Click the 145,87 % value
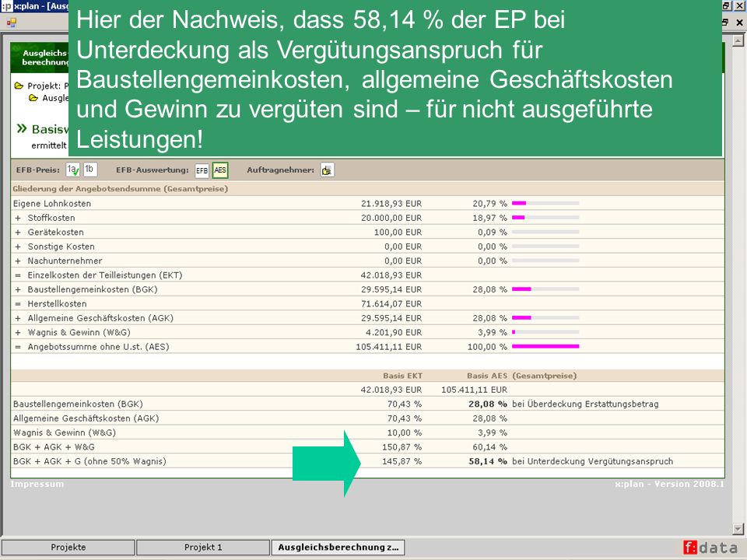The height and width of the screenshot is (560, 747). click(402, 461)
